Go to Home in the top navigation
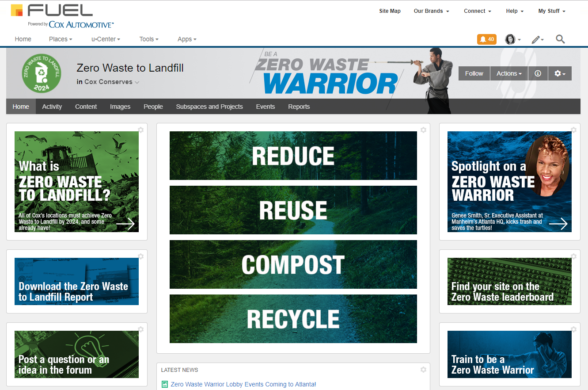The image size is (588, 390). 23,39
